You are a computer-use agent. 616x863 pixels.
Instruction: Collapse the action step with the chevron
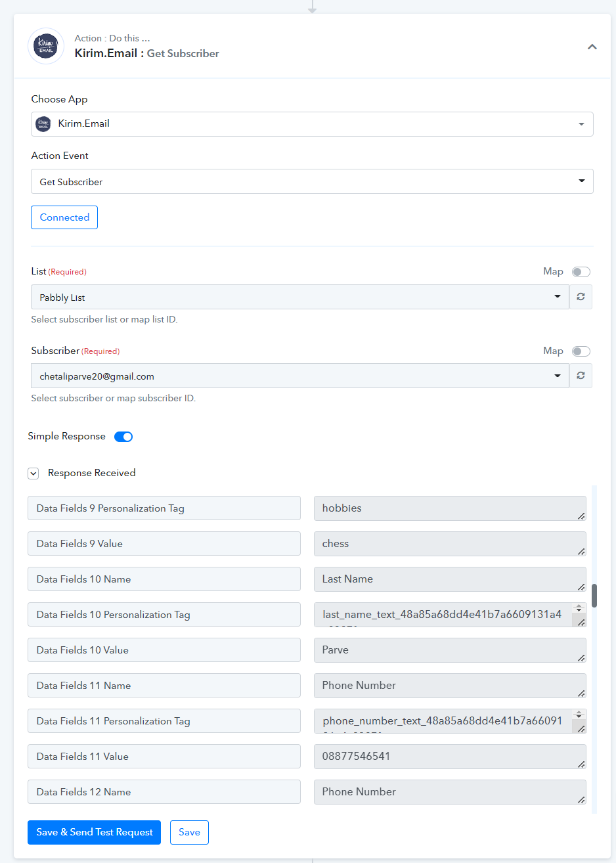(592, 47)
